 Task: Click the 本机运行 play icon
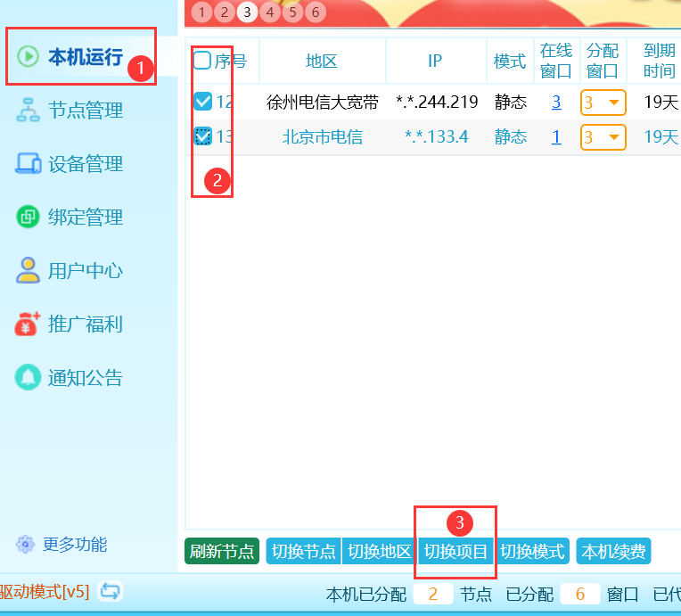click(28, 57)
